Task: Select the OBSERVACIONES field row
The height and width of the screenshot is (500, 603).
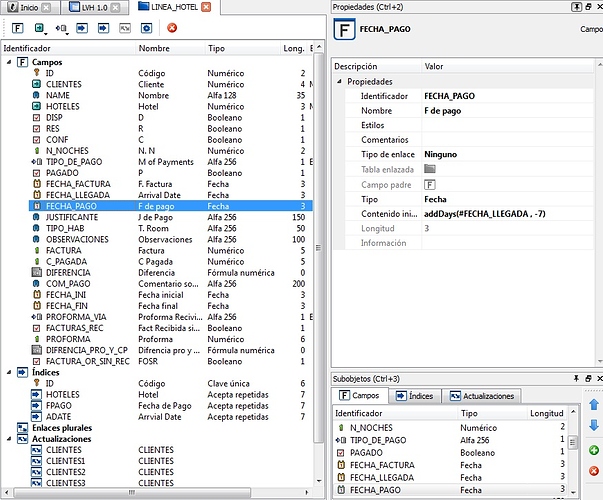Action: [79, 240]
